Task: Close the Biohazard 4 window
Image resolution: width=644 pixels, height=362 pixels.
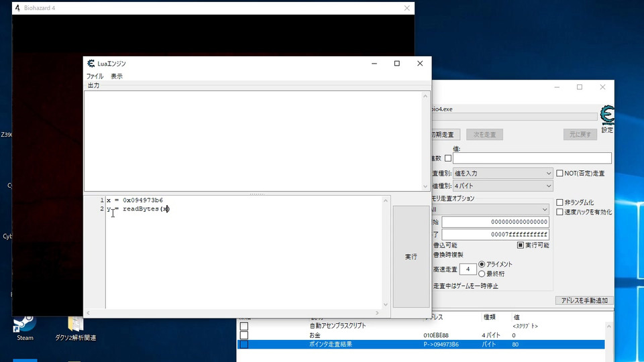Action: 407,8
